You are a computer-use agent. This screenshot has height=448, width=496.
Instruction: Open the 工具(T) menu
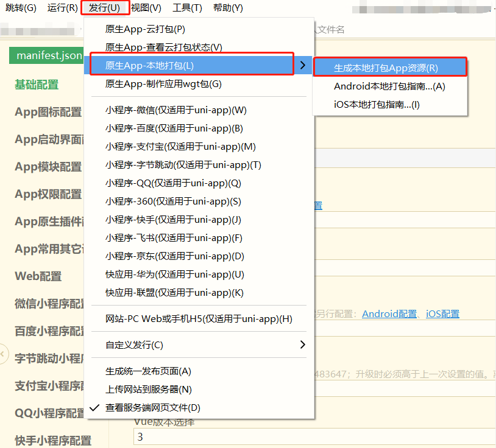pyautogui.click(x=187, y=8)
